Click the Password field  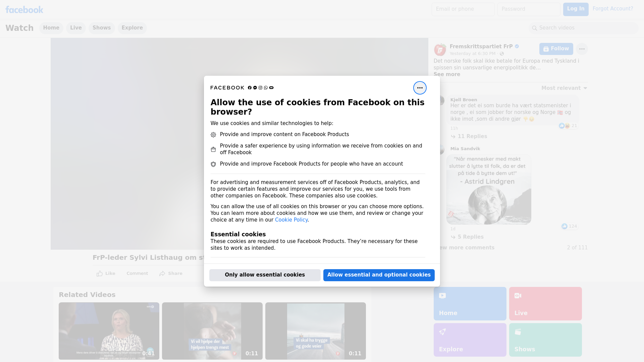tap(529, 9)
